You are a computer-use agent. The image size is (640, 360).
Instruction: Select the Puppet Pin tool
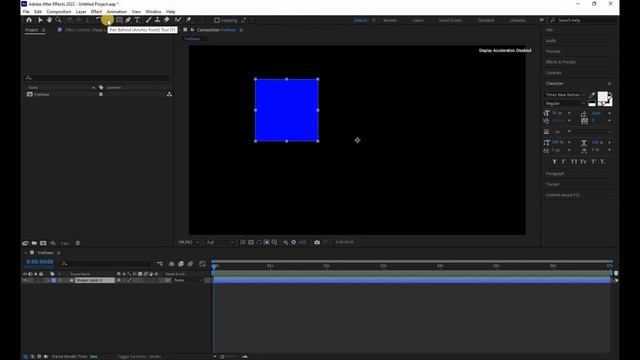[x=189, y=20]
